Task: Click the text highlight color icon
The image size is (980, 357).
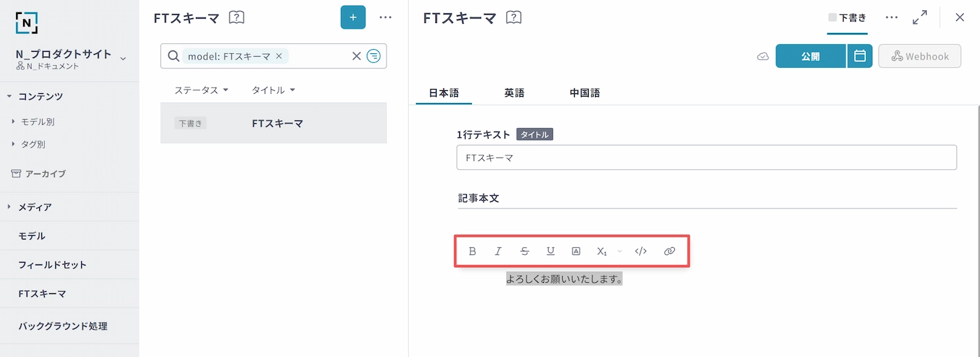Action: (576, 251)
